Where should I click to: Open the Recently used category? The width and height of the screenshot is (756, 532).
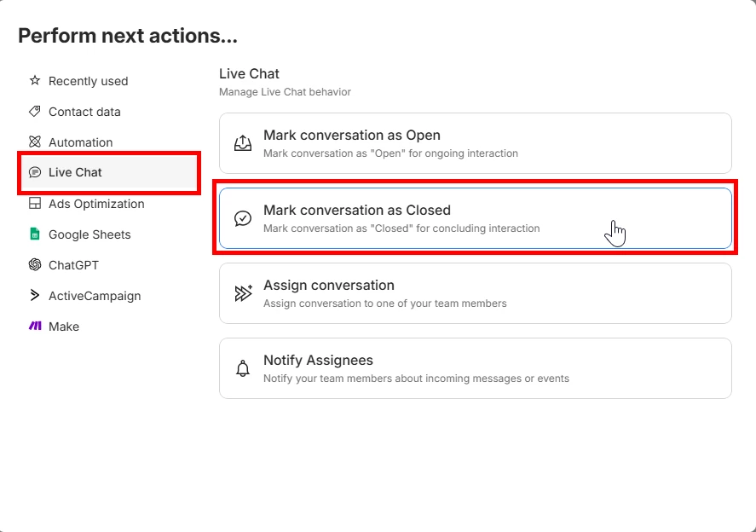pyautogui.click(x=88, y=81)
